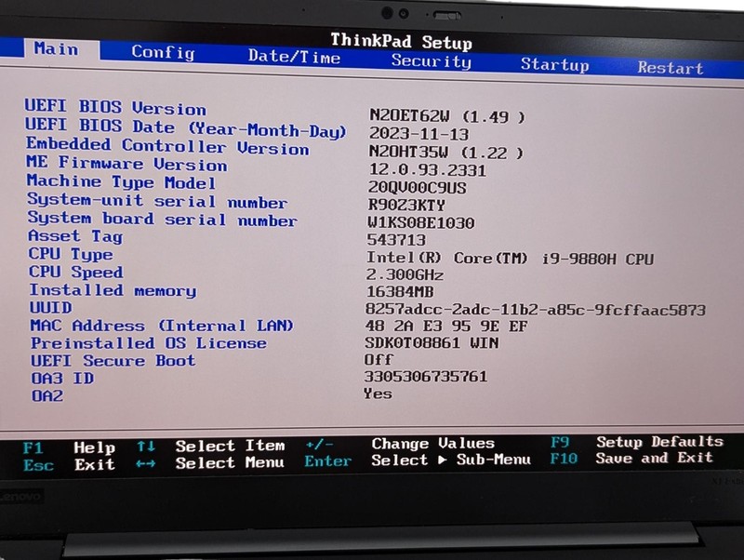
Task: Click the serial value R9023KTY
Action: [406, 205]
